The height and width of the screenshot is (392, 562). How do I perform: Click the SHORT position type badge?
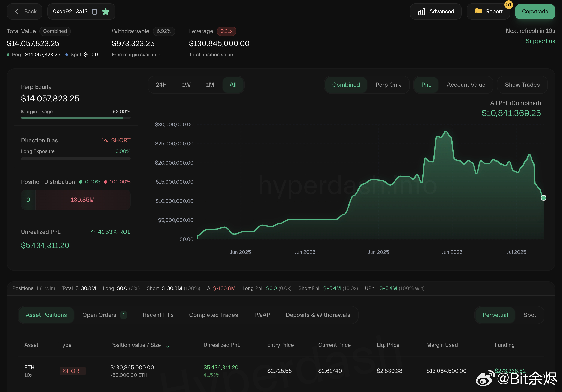[72, 371]
